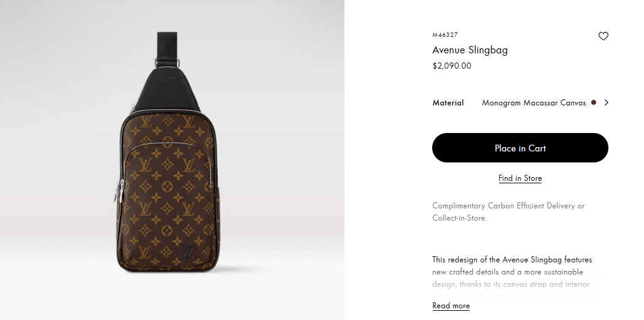Click the Complimentary Carbon Efficient Delivery text

(x=508, y=211)
